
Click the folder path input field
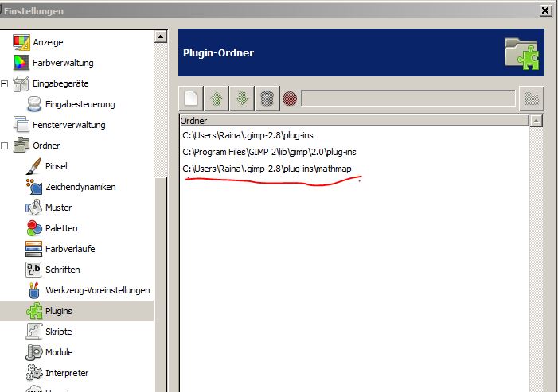click(408, 98)
